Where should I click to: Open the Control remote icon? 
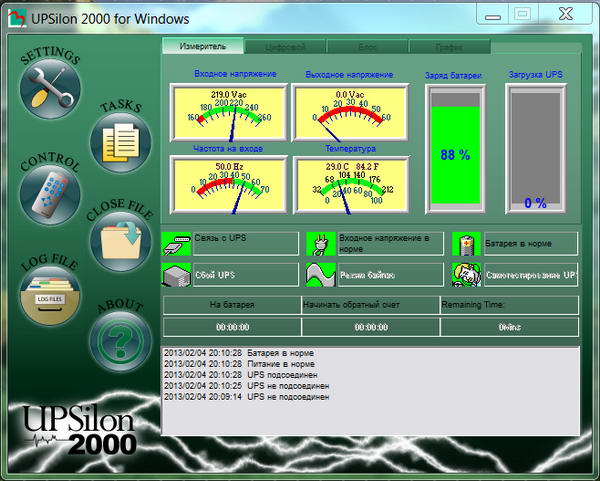click(50, 195)
